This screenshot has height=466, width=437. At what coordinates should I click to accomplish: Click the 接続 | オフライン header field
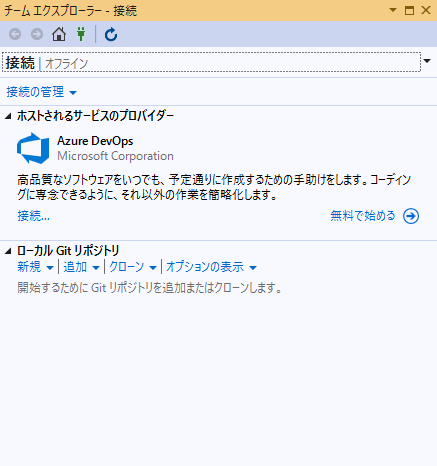pyautogui.click(x=211, y=62)
